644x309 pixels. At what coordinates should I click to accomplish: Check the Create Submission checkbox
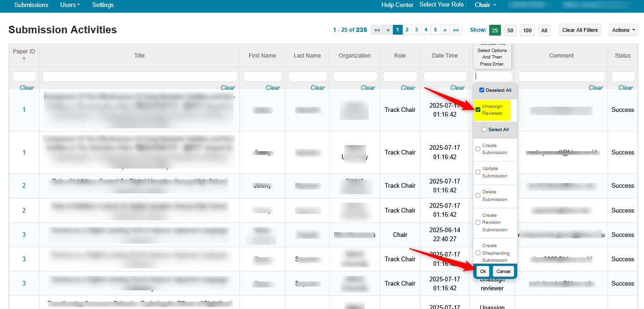click(478, 150)
